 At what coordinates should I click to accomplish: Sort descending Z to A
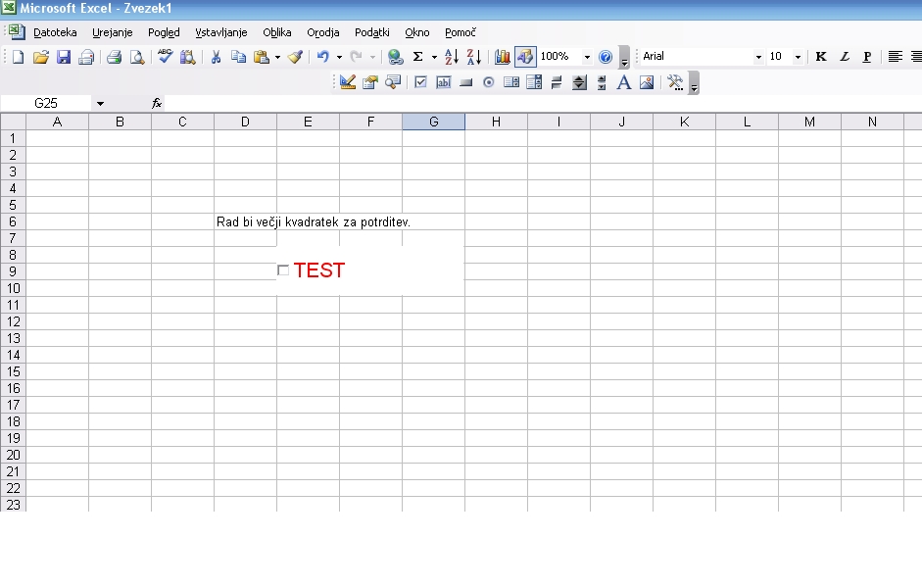[x=474, y=57]
